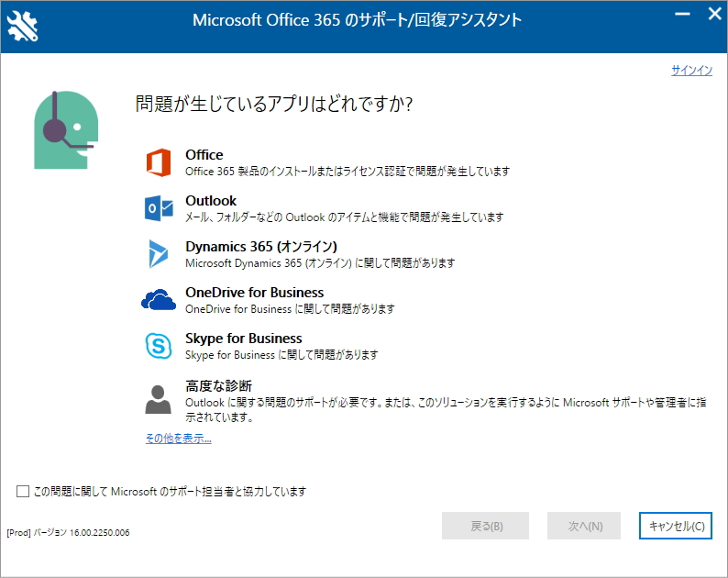This screenshot has width=728, height=578.
Task: Select the Office app title text
Action: pos(204,155)
